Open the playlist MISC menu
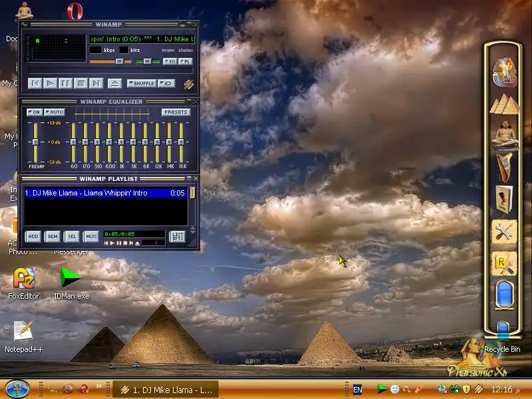Viewport: 532px width, 399px height. 91,236
